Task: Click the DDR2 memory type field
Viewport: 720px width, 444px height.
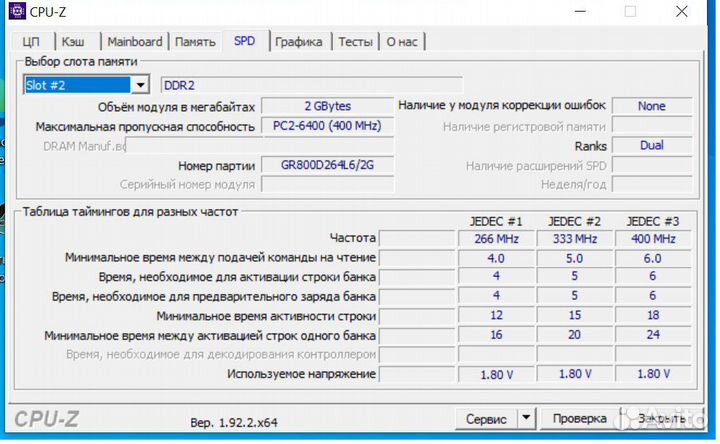Action: pos(312,85)
